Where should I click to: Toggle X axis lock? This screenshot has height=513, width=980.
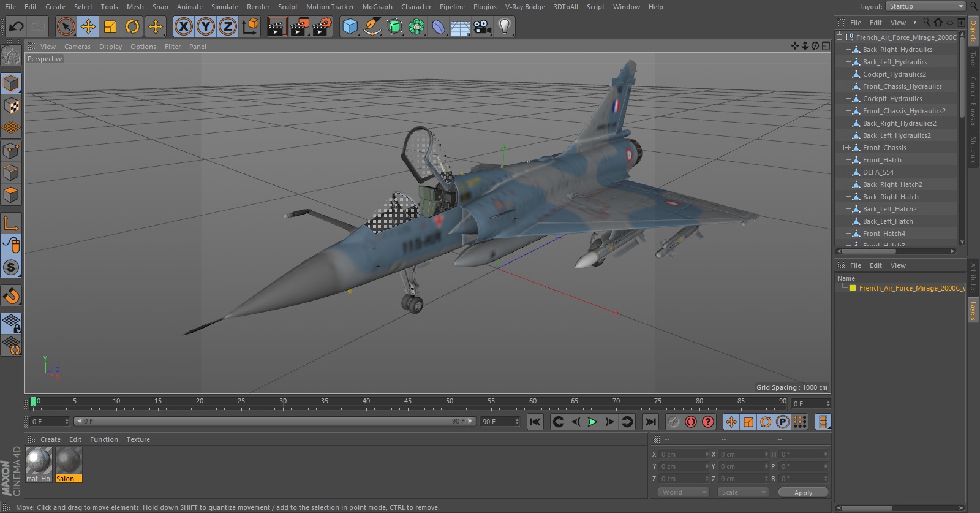pos(183,26)
